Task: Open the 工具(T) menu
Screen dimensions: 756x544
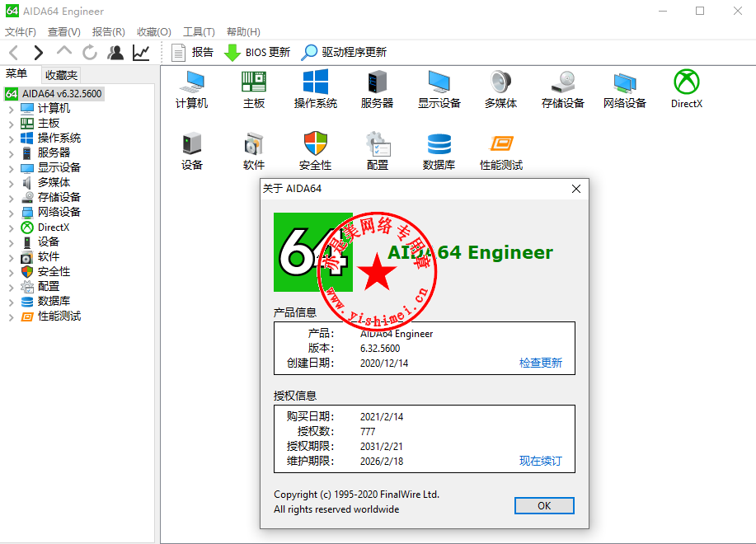Action: [199, 32]
